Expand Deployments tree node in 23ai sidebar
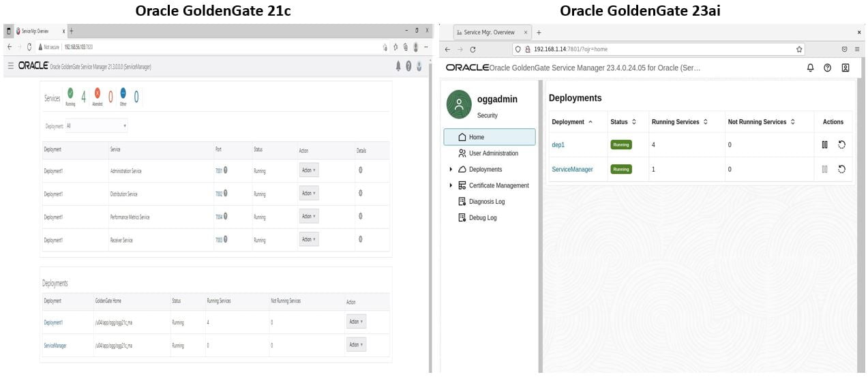 coord(451,169)
